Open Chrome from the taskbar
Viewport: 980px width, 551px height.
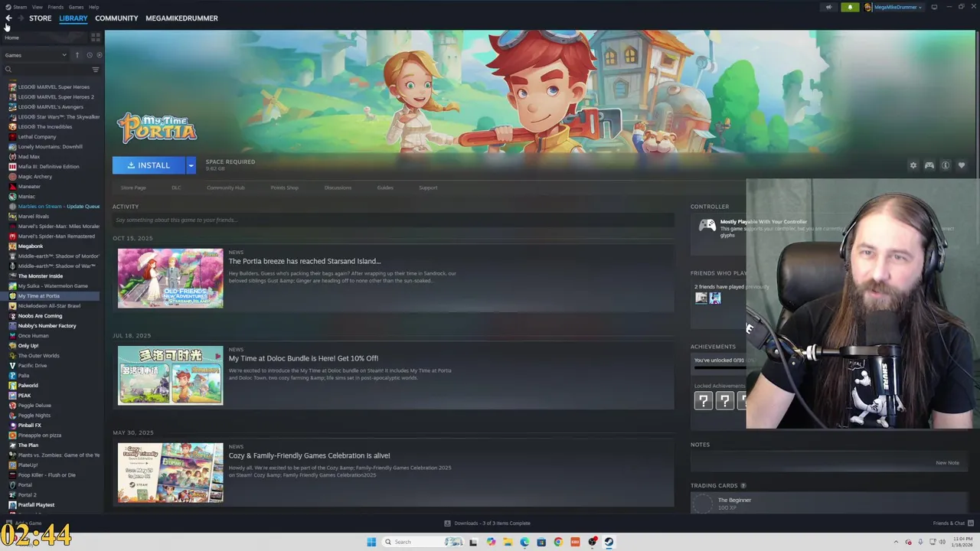pyautogui.click(x=558, y=542)
